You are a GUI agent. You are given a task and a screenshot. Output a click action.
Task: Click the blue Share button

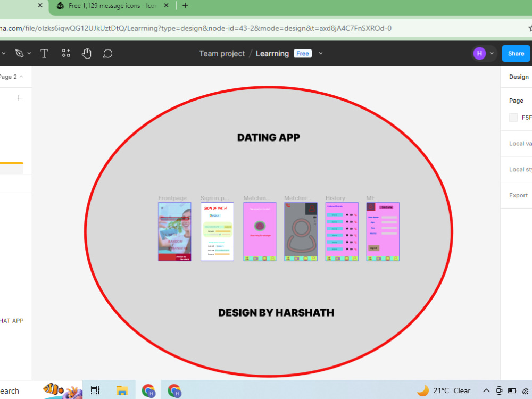[x=516, y=53]
